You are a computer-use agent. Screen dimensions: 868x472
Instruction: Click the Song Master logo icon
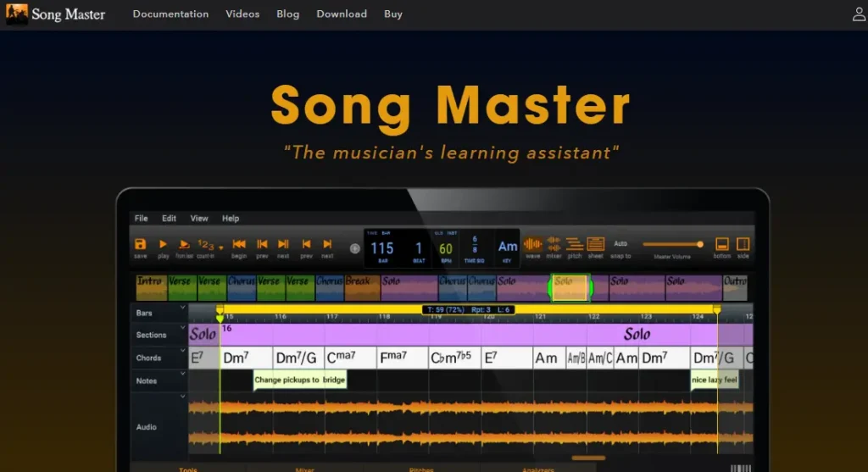(17, 14)
